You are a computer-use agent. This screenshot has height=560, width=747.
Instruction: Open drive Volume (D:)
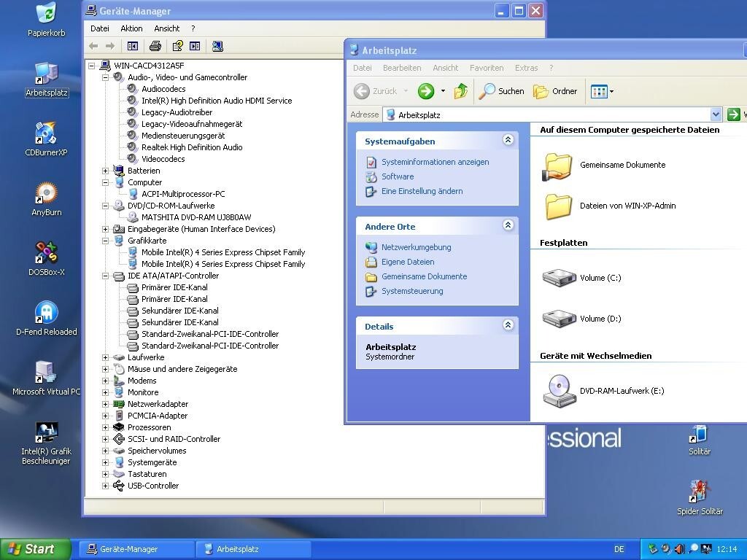(x=559, y=319)
